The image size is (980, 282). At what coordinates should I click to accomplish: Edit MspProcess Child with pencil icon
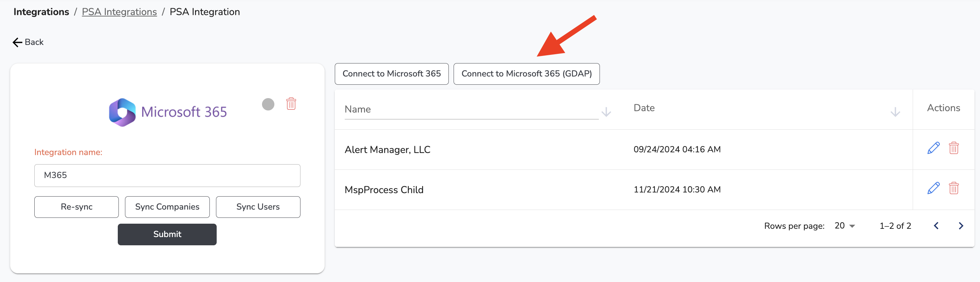pos(933,188)
